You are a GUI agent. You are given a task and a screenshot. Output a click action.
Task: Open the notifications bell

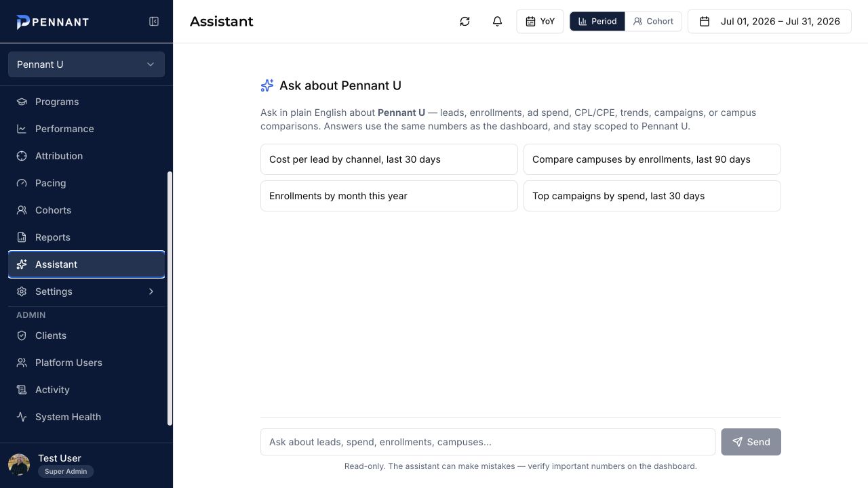[497, 22]
